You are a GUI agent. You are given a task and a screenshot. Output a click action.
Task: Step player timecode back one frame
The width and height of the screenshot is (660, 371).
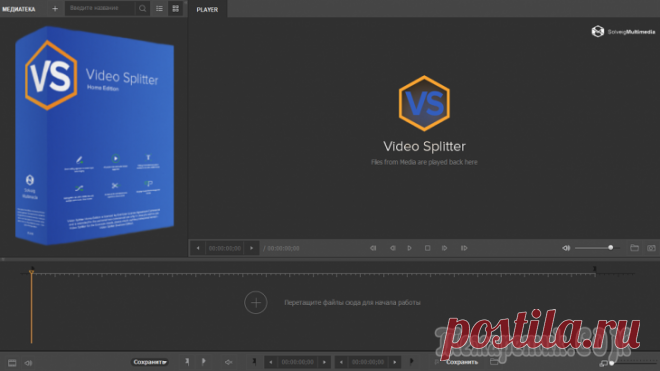point(198,248)
